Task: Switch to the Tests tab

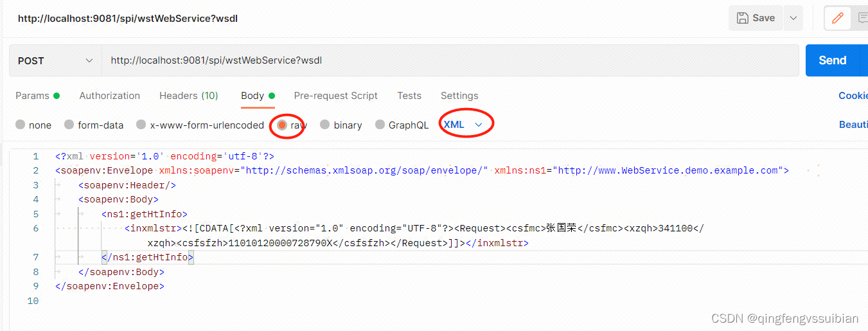Action: 409,96
